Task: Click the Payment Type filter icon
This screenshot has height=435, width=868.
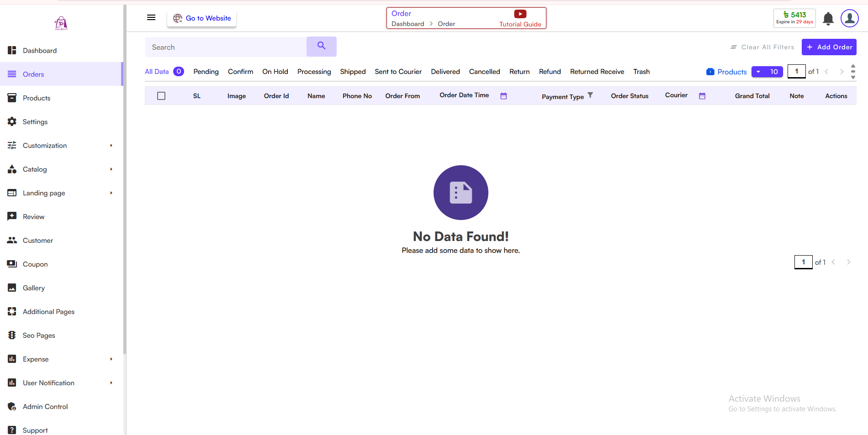Action: (x=590, y=95)
